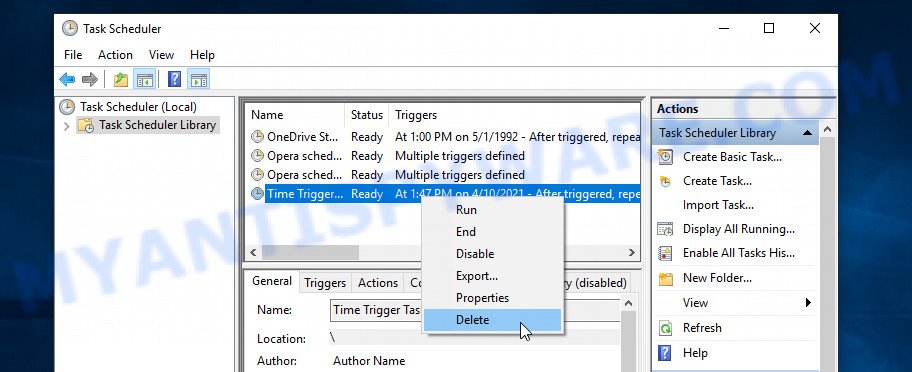The width and height of the screenshot is (912, 372).
Task: Sort by the Status column header
Action: (367, 115)
